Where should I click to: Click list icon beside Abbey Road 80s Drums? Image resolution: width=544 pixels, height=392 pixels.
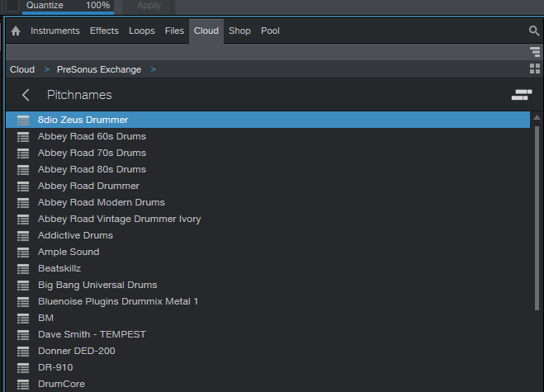click(x=23, y=170)
